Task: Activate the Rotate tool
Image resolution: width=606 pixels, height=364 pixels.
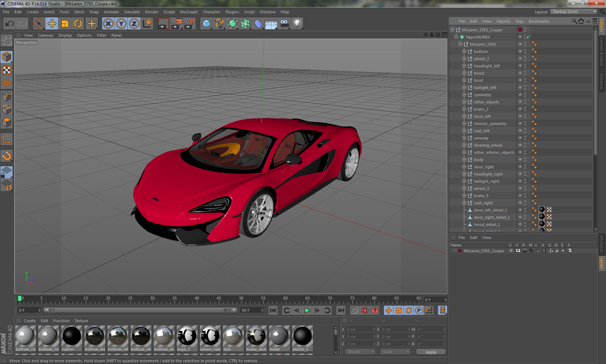Action: (x=78, y=24)
